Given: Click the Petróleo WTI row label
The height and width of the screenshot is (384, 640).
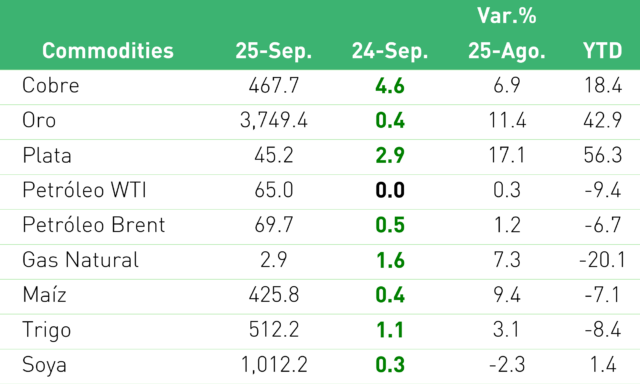Looking at the screenshot, I should (84, 190).
